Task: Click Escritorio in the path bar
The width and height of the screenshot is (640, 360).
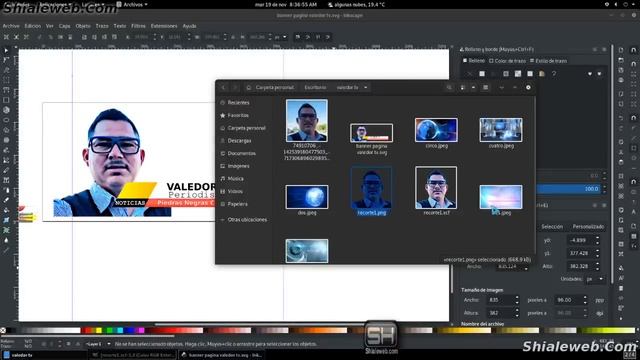Action: (315, 87)
